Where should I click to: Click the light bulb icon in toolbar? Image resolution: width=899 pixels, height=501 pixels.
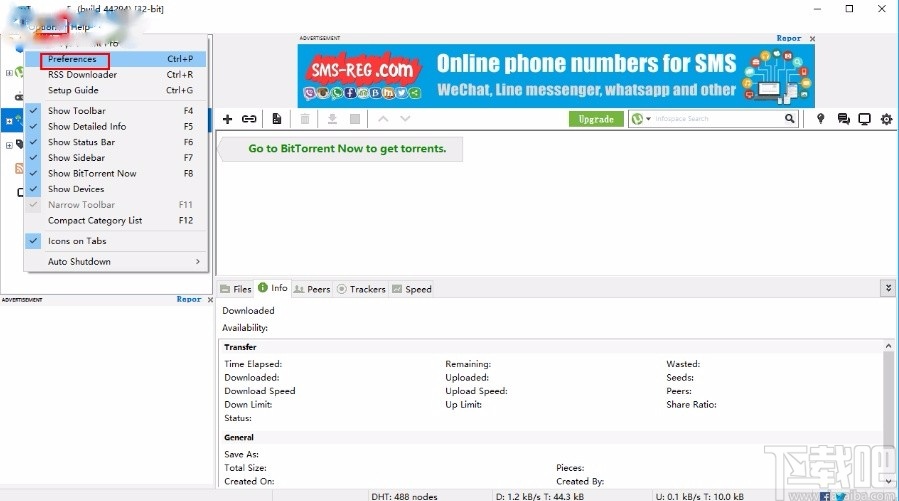[x=820, y=119]
